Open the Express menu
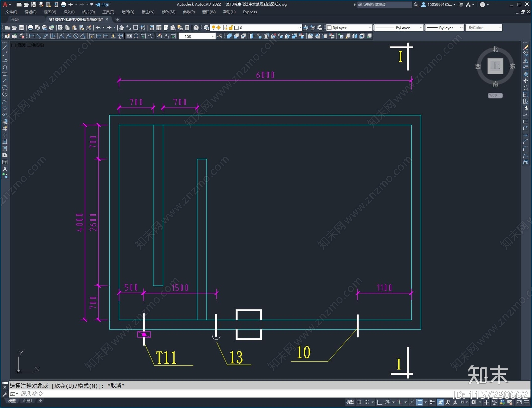Viewport: 532px width, 408px height. click(x=250, y=12)
